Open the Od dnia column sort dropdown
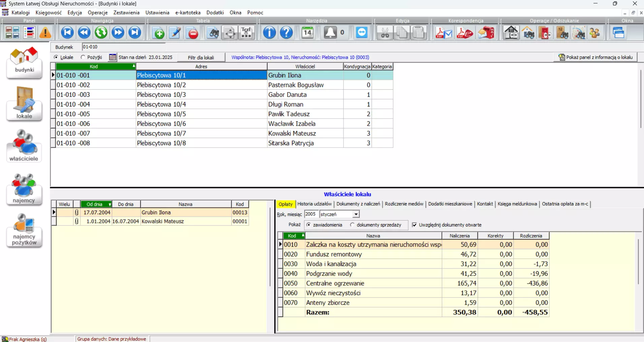The width and height of the screenshot is (644, 342). 110,205
